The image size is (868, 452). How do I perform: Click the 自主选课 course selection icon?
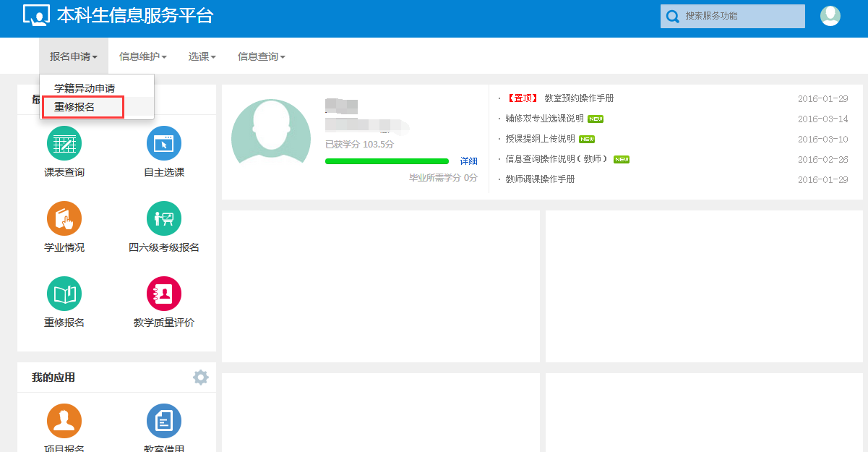[164, 143]
